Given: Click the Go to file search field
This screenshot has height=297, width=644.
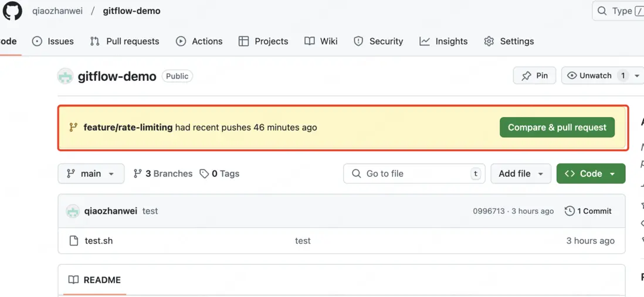Looking at the screenshot, I should tap(414, 173).
